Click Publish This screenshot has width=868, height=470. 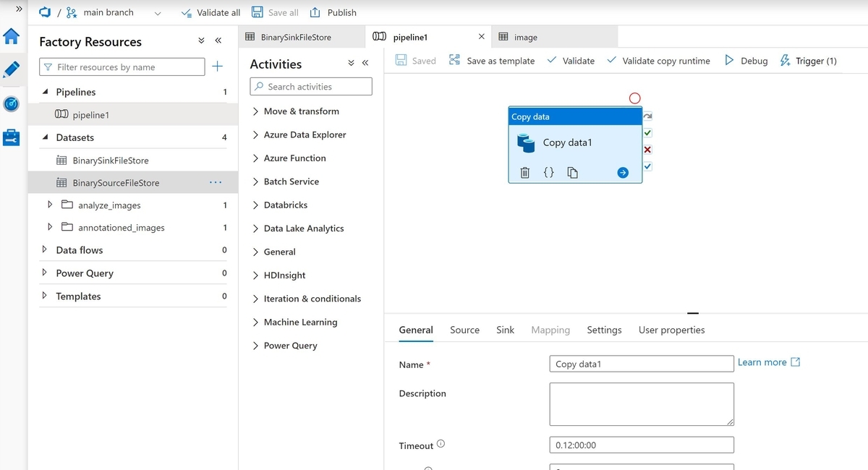[333, 12]
